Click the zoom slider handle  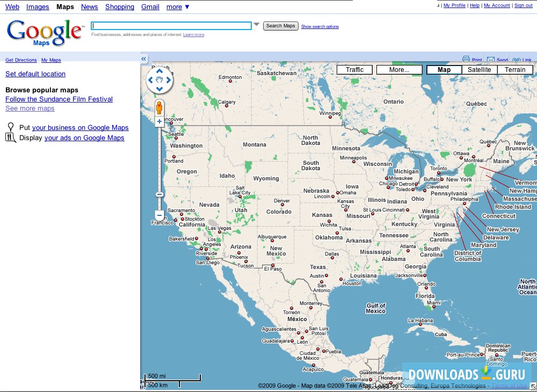click(159, 194)
